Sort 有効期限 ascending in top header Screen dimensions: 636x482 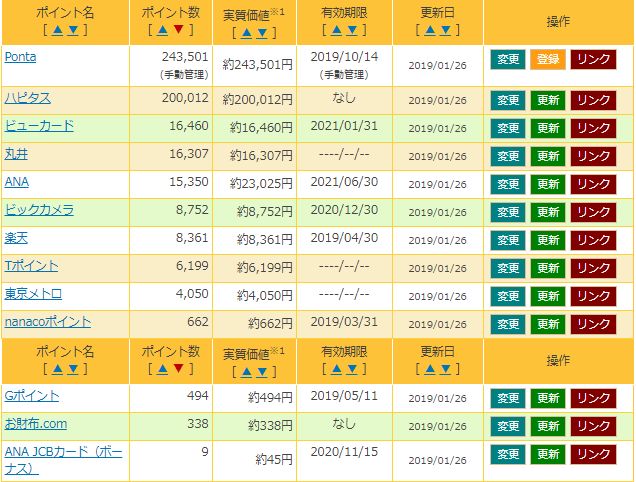(336, 30)
